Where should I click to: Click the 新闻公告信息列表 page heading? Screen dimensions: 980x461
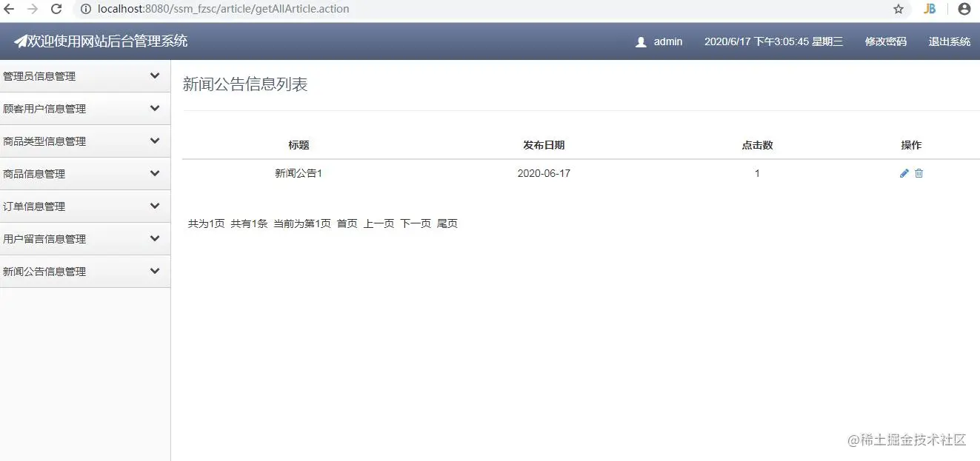tap(245, 84)
